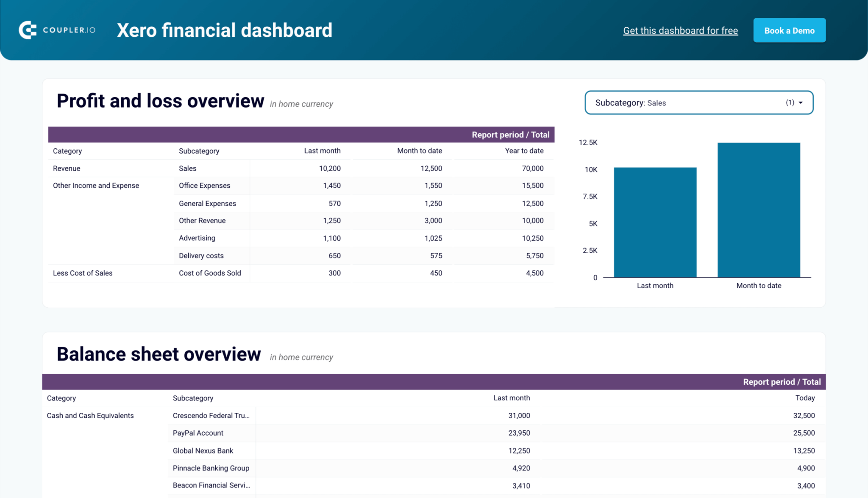Viewport: 868px width, 498px height.
Task: Select the Sales row under Revenue
Action: (187, 168)
